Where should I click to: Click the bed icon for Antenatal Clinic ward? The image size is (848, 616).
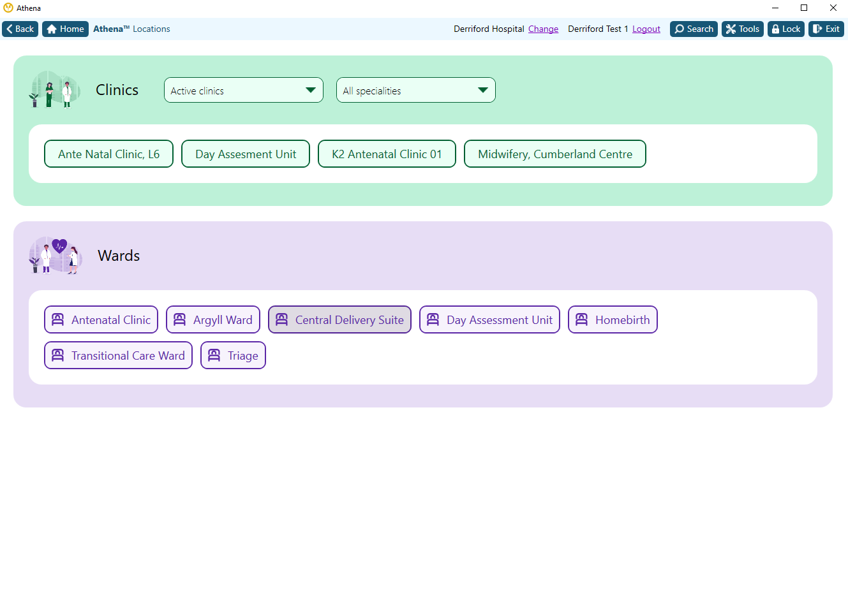click(x=57, y=319)
